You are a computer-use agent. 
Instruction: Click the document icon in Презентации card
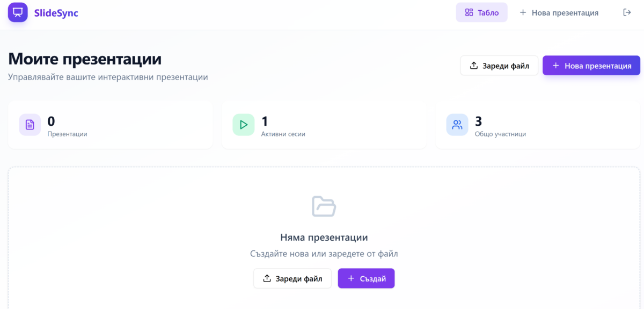tap(30, 125)
